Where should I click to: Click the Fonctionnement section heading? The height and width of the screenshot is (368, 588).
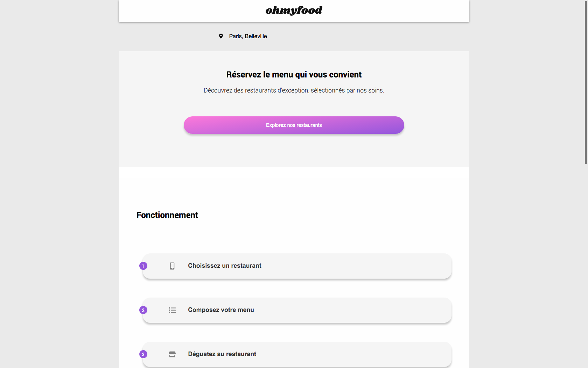(167, 215)
